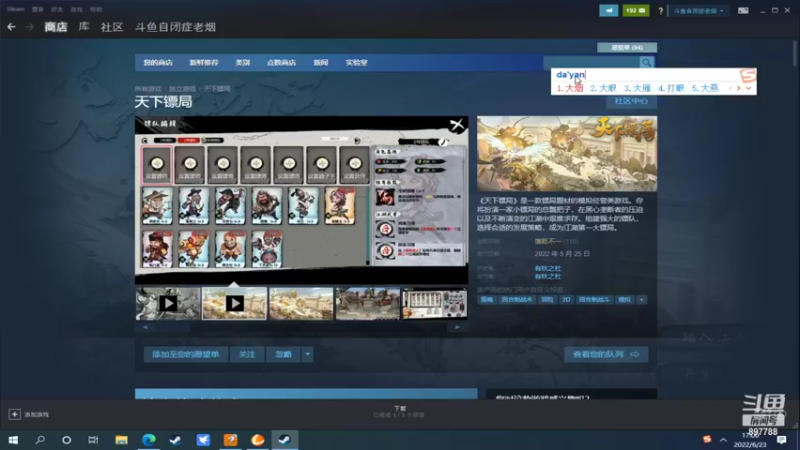Go to next IME candidate page

click(738, 88)
